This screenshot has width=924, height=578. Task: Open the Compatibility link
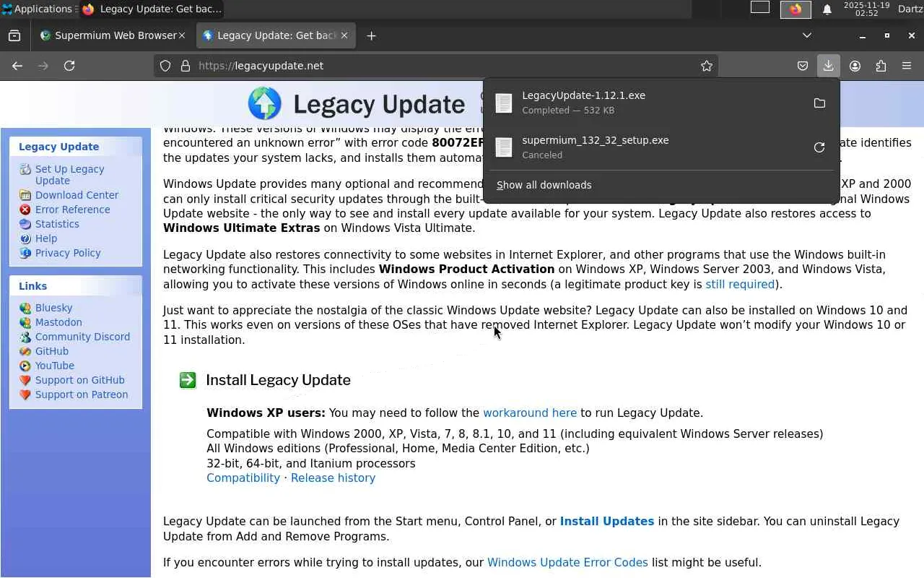click(x=243, y=478)
